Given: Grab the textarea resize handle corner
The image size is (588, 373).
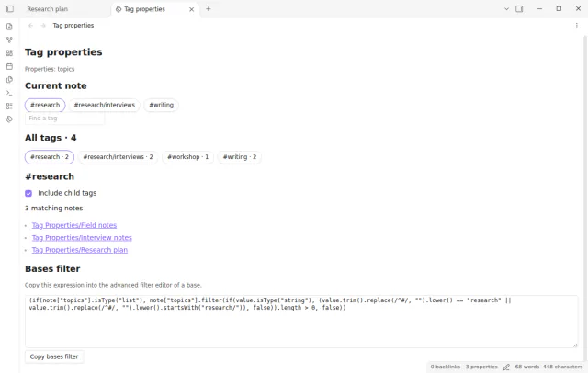Looking at the screenshot, I should click(575, 345).
